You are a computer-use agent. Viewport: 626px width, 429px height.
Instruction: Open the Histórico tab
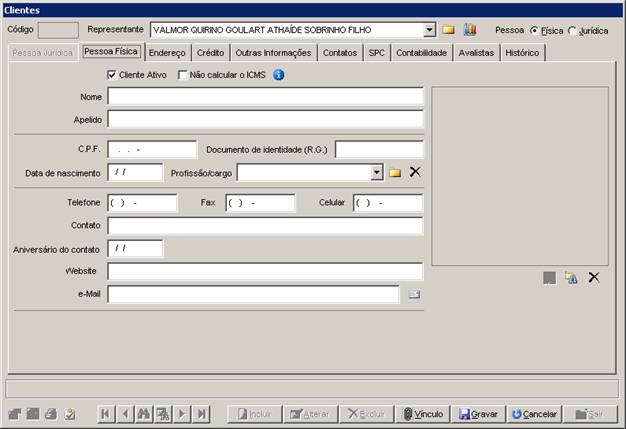[522, 53]
